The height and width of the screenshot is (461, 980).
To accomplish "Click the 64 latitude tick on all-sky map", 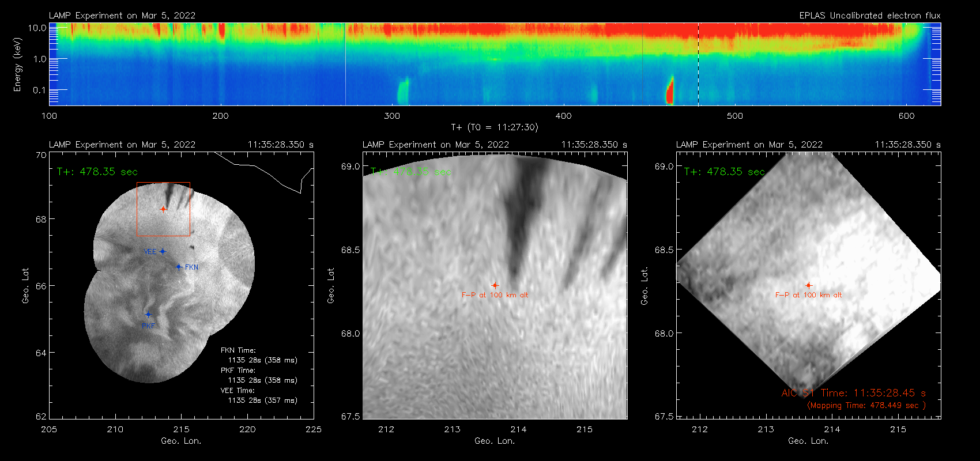I will click(x=41, y=353).
